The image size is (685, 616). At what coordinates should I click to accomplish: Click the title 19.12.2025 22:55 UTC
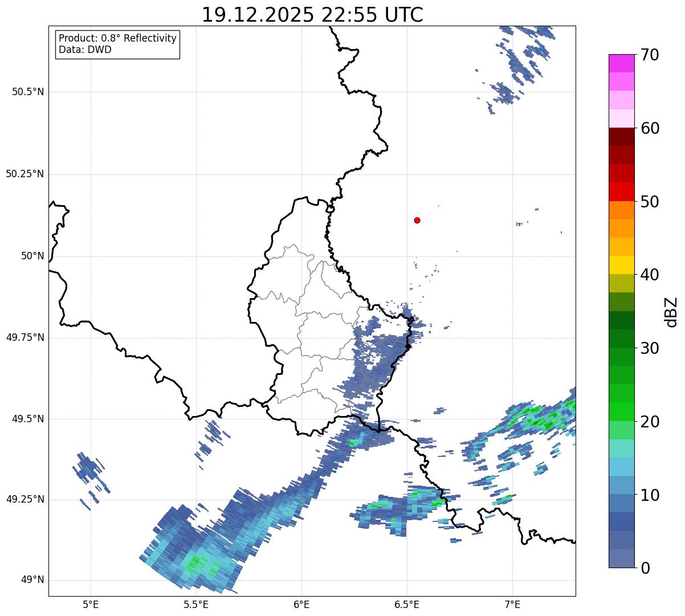[312, 15]
